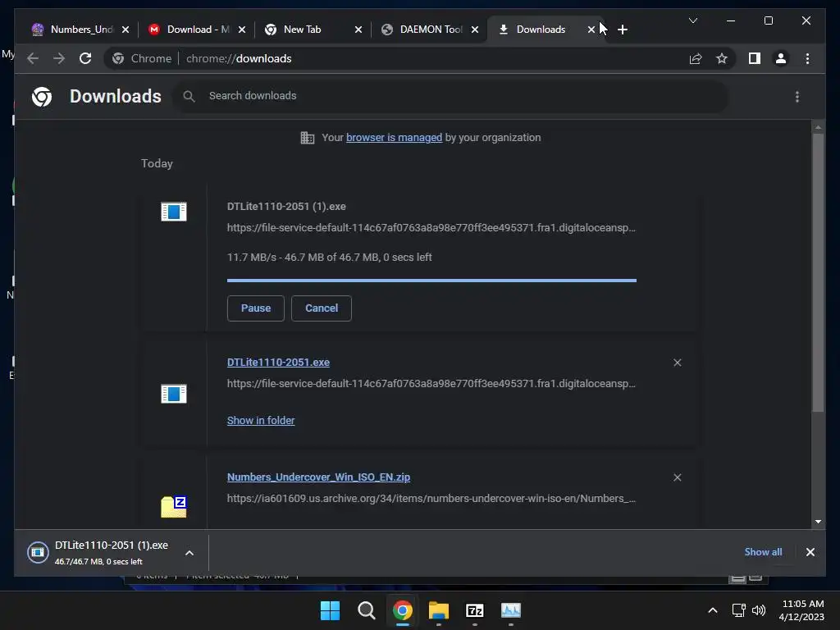
Task: Click the Chrome logo beside Downloads title
Action: pos(42,97)
